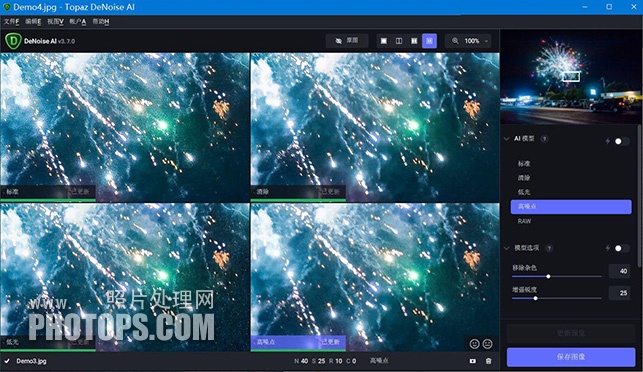
Task: Choose side-by-side view layout icon
Action: click(x=414, y=41)
